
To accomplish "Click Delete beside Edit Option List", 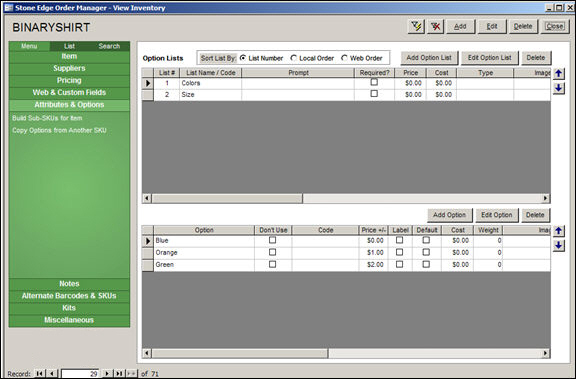I will pos(536,58).
